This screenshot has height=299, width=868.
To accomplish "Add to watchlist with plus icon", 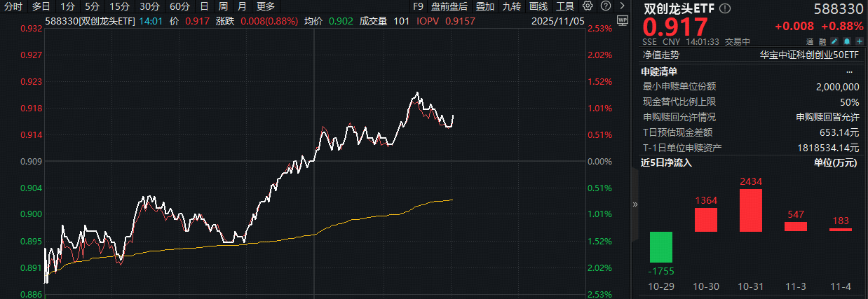I will point(858,41).
